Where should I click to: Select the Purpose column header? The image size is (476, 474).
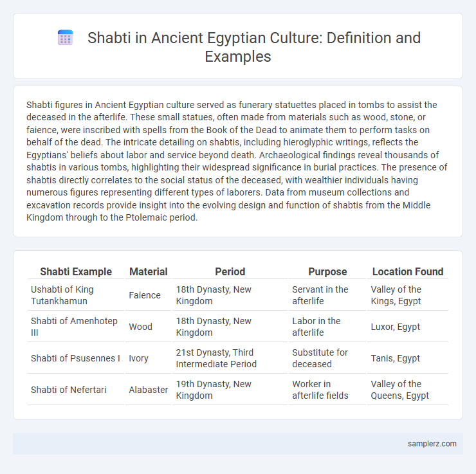coord(327,271)
